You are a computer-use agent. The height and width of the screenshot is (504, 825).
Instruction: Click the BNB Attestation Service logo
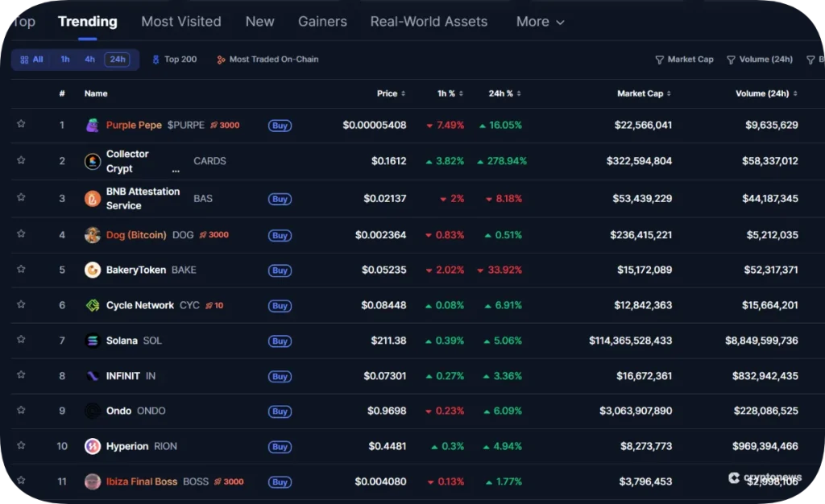(x=93, y=199)
